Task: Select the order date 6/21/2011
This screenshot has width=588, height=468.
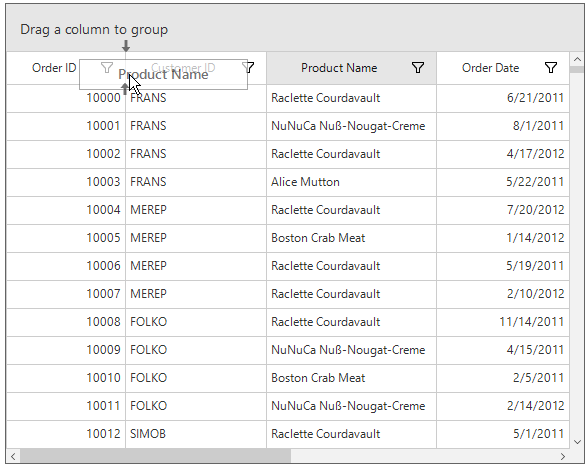Action: click(x=503, y=98)
